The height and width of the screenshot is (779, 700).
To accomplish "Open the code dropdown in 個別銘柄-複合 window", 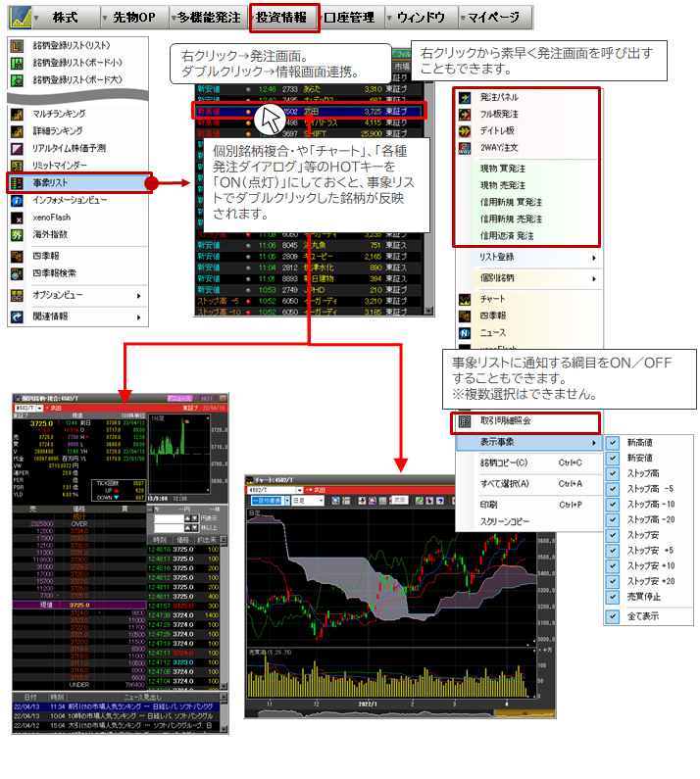I will click(39, 408).
